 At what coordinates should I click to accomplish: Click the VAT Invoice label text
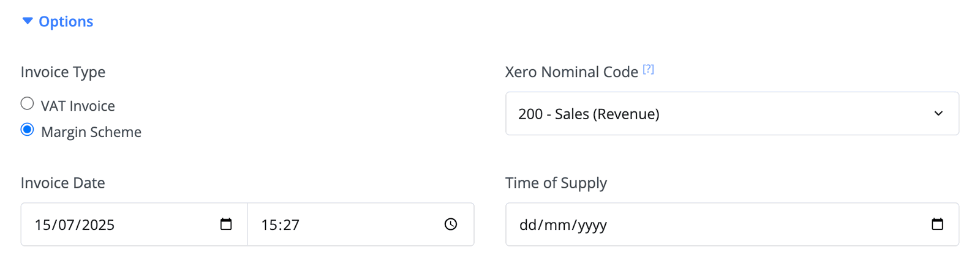click(78, 106)
